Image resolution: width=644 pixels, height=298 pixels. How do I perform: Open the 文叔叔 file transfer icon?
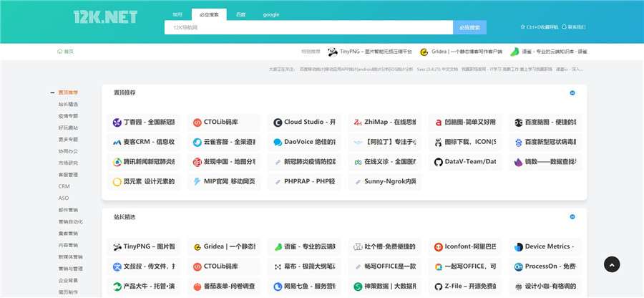(117, 266)
